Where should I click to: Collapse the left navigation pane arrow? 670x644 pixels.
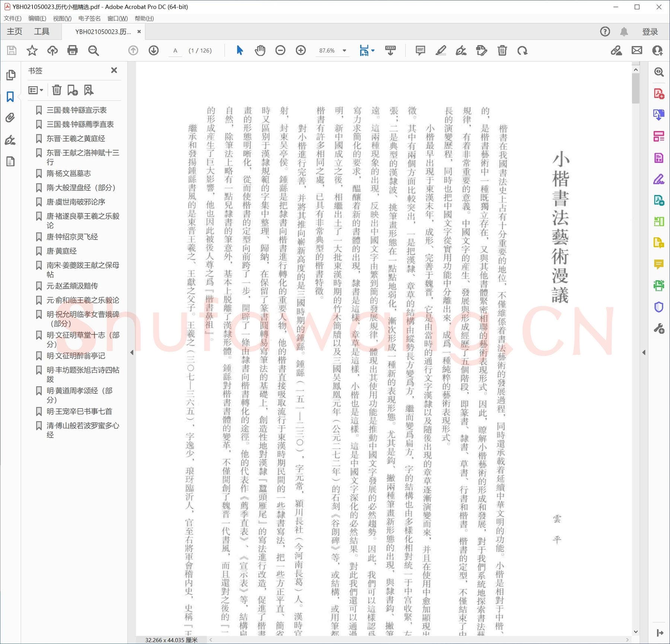coord(132,352)
